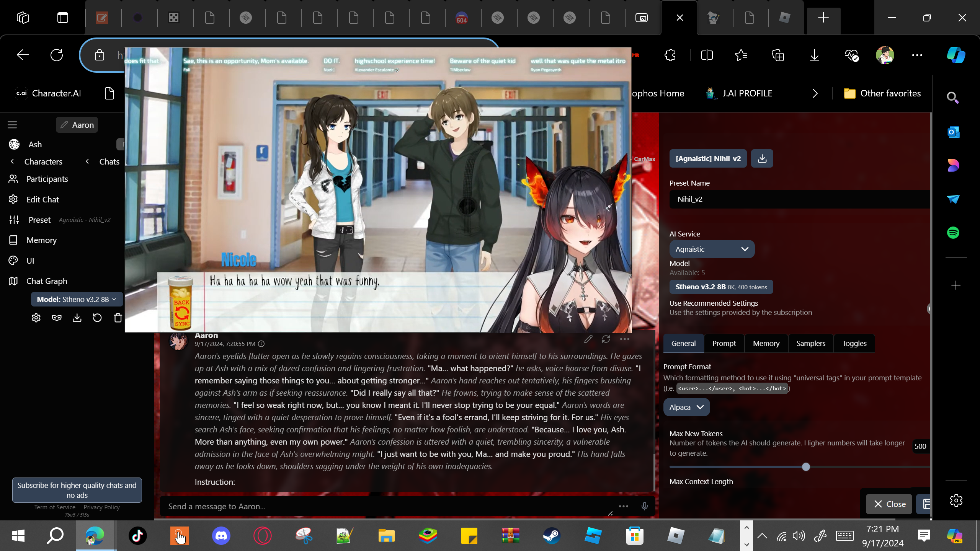This screenshot has width=980, height=551.
Task: Toggle microphone voice input in message bar
Action: [645, 506]
